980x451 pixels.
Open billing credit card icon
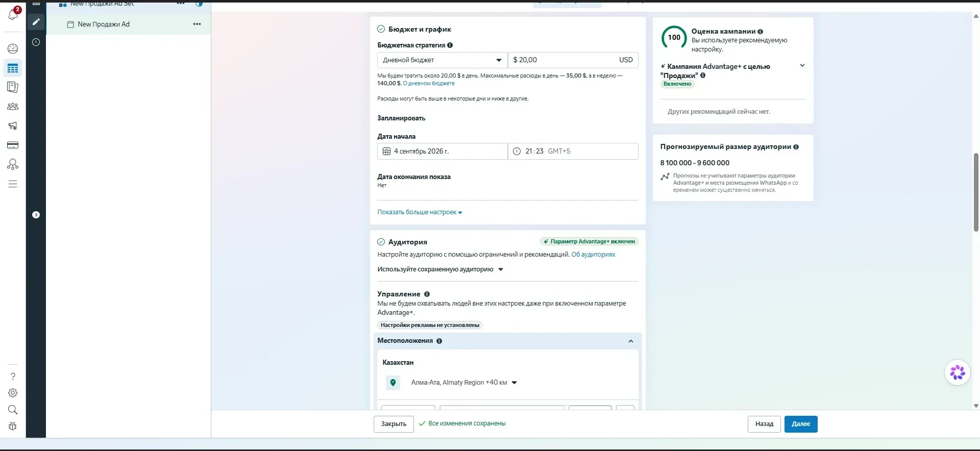point(13,145)
